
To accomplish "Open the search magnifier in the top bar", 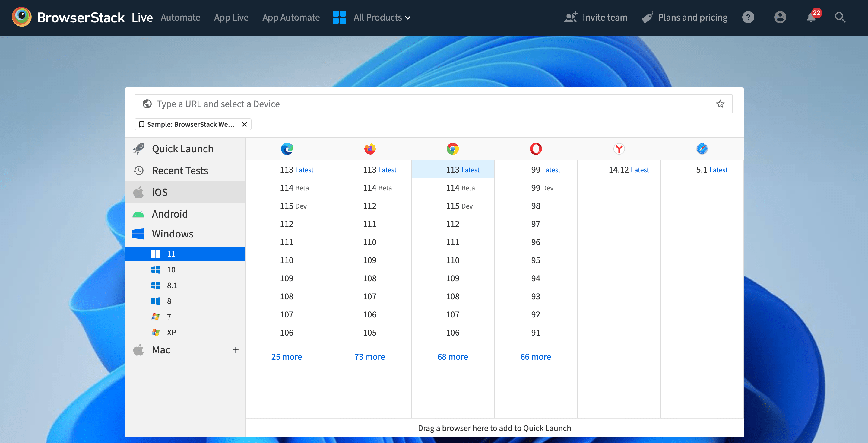I will [840, 17].
